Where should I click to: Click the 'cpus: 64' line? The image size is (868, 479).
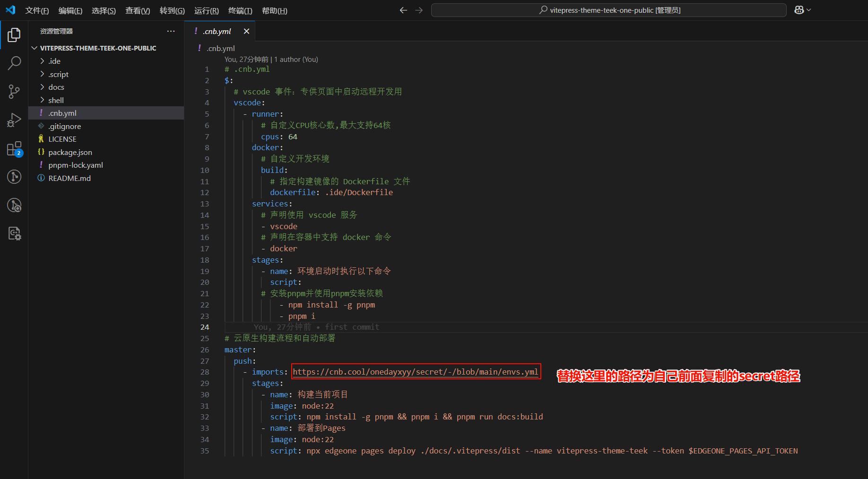(x=279, y=137)
